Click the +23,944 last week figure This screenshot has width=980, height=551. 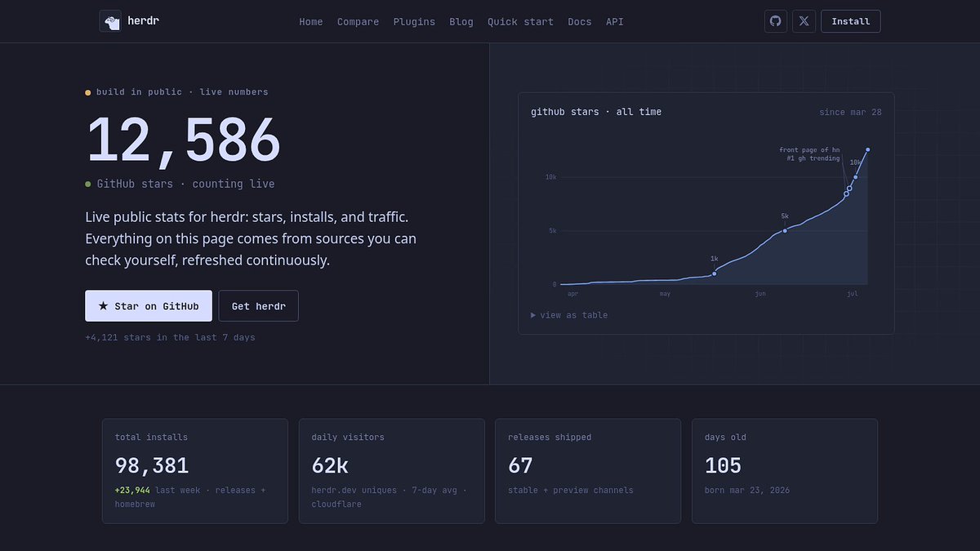point(132,490)
